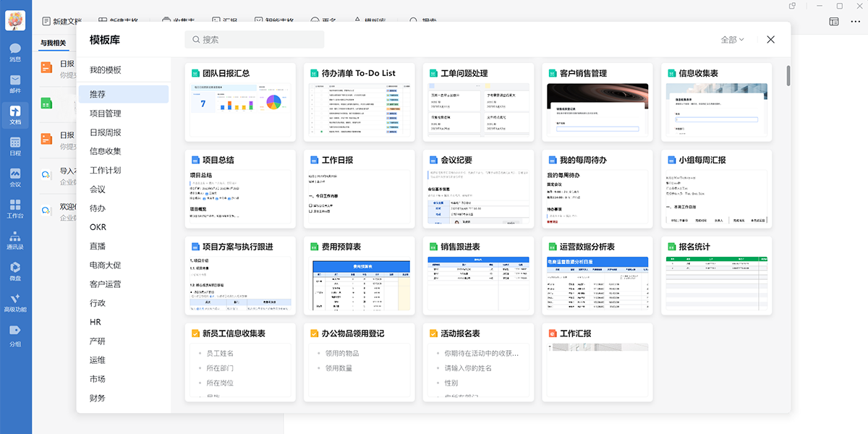The height and width of the screenshot is (434, 868).
Task: Choose the 日报周报 category
Action: coord(106,132)
